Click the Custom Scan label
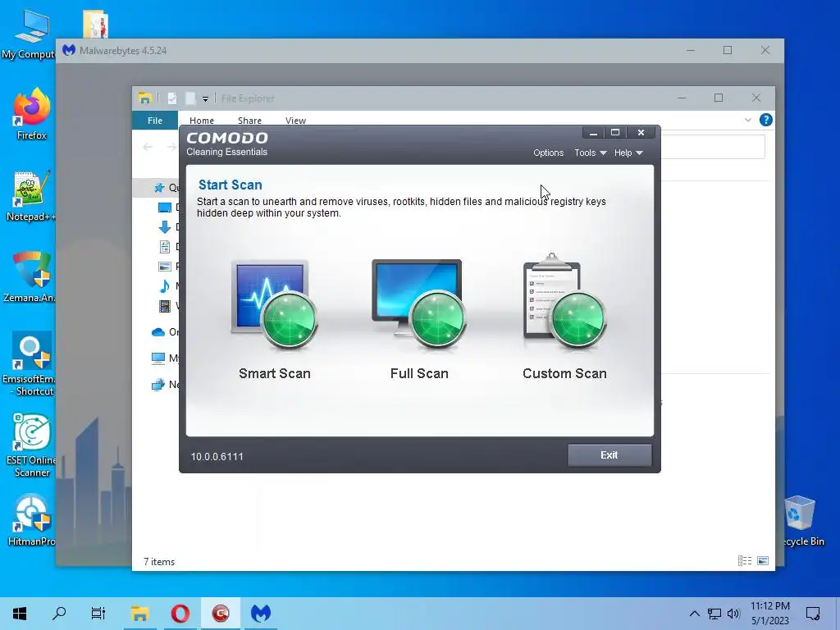This screenshot has height=630, width=840. point(564,373)
